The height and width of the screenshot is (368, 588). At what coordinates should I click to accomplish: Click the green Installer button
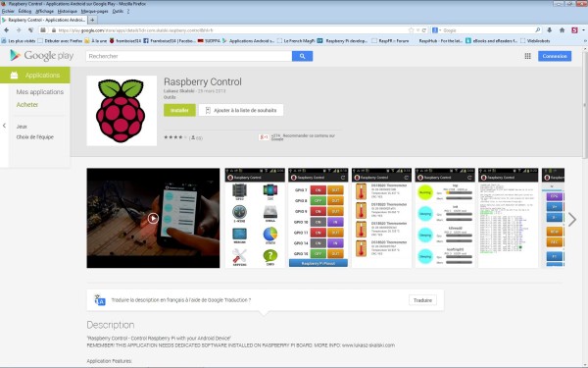tap(179, 110)
